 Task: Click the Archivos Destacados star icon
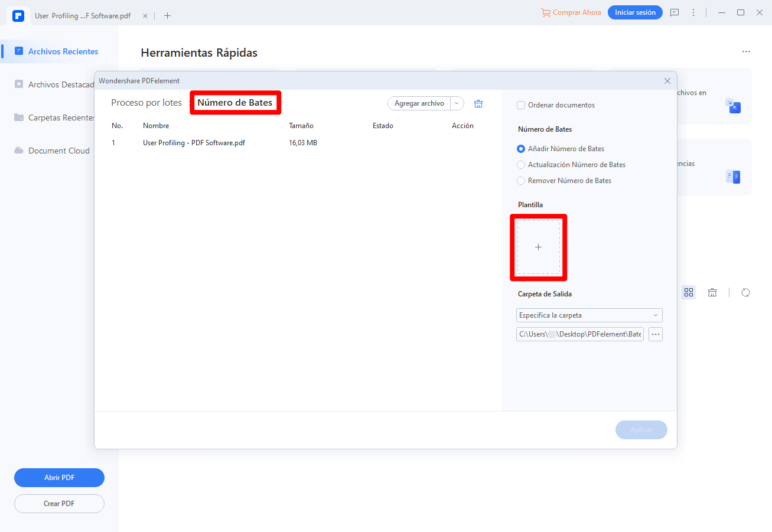(x=19, y=84)
